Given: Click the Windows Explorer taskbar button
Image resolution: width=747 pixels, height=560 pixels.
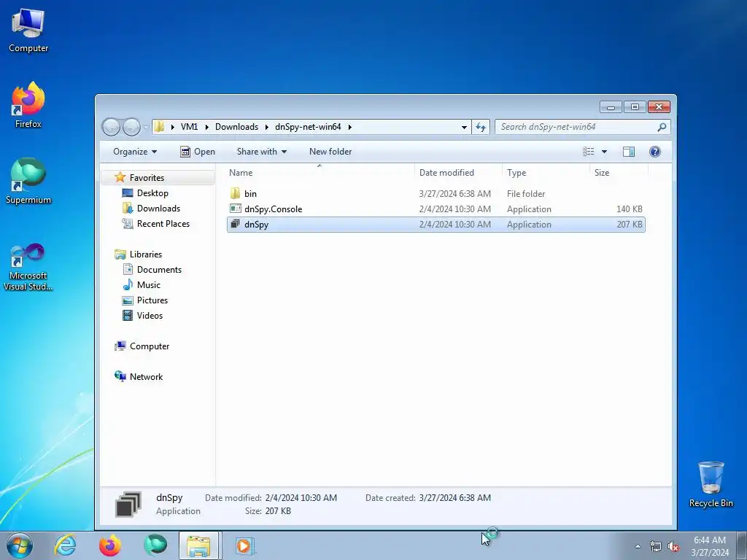Looking at the screenshot, I should tap(198, 545).
